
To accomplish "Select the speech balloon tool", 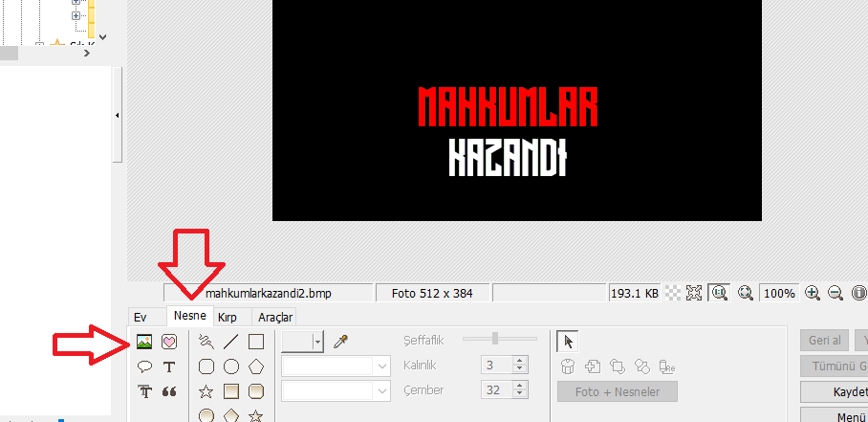I will 144,366.
